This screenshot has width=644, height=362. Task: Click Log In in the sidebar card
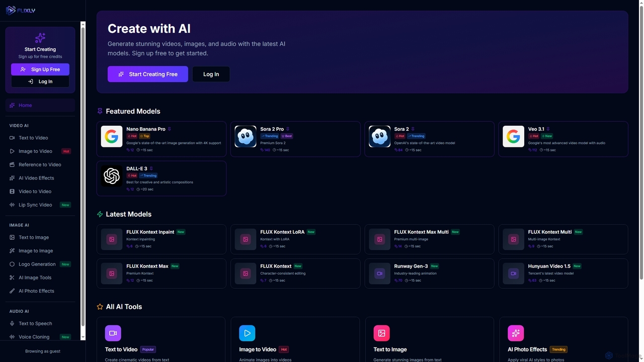point(40,81)
